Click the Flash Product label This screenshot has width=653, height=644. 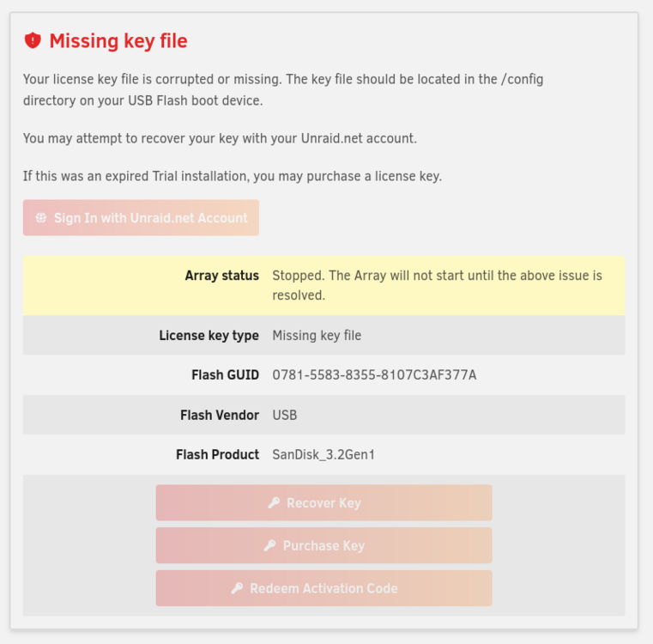(217, 454)
